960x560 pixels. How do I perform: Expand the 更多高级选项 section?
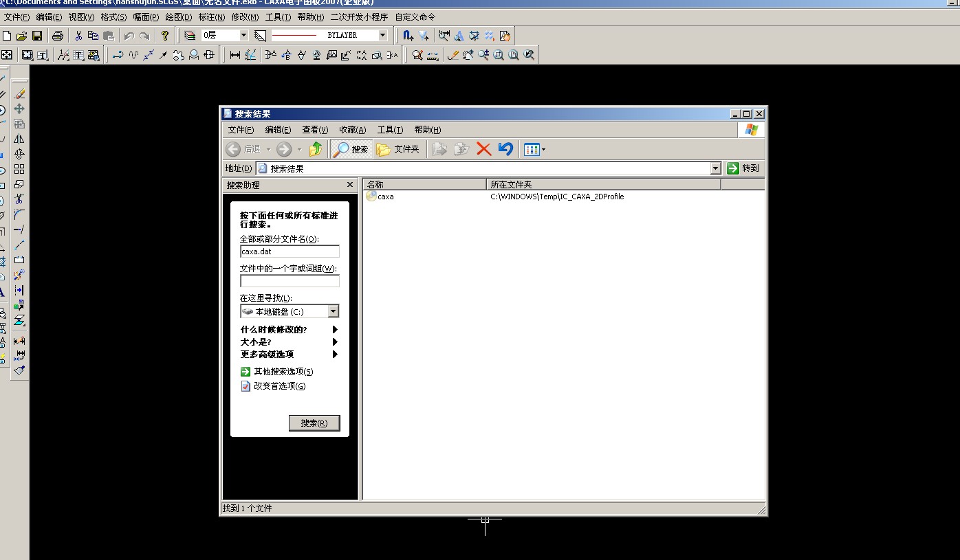335,355
